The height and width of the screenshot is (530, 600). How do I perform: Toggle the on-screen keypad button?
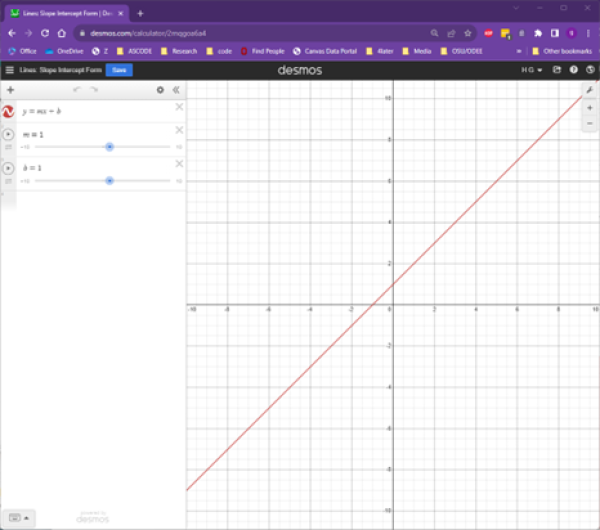click(15, 518)
